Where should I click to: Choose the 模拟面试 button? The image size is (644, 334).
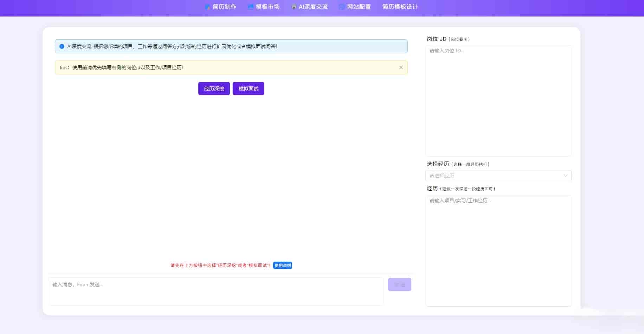tap(248, 89)
